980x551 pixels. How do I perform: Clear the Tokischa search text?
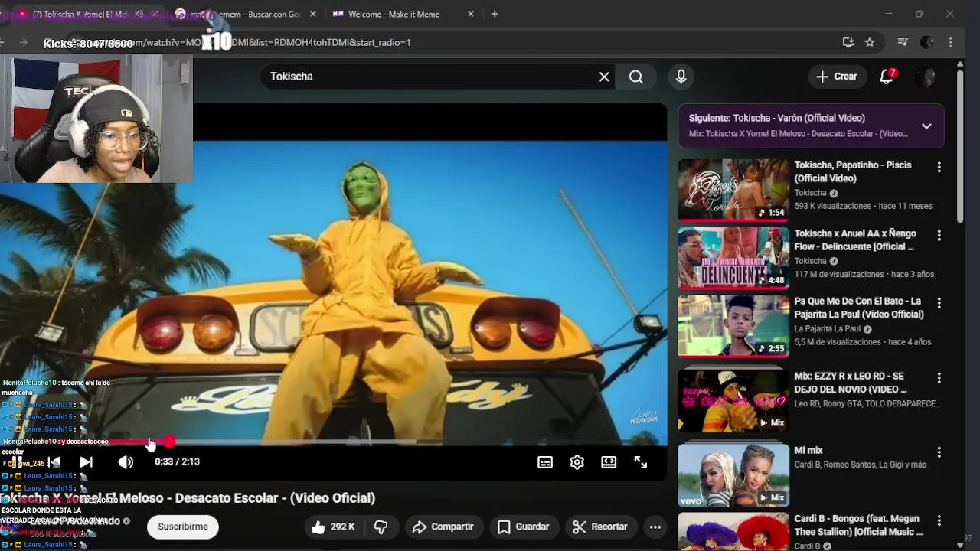pos(604,77)
